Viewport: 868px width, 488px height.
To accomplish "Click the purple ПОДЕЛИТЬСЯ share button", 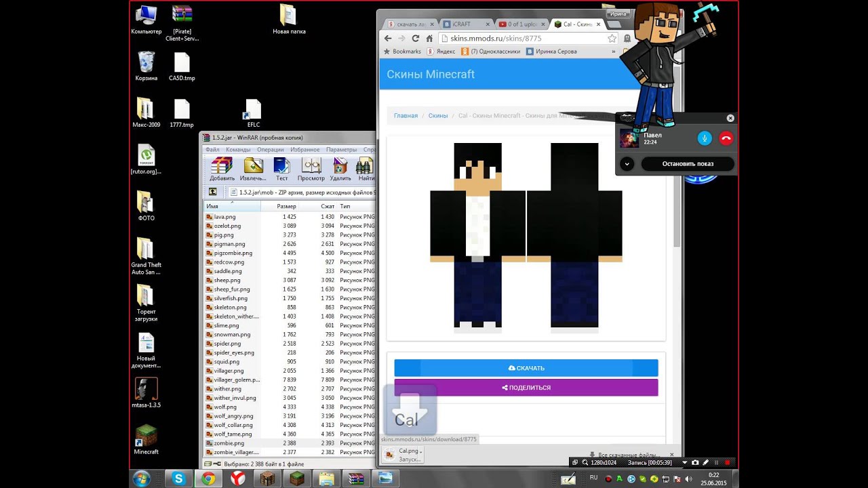I will (526, 388).
